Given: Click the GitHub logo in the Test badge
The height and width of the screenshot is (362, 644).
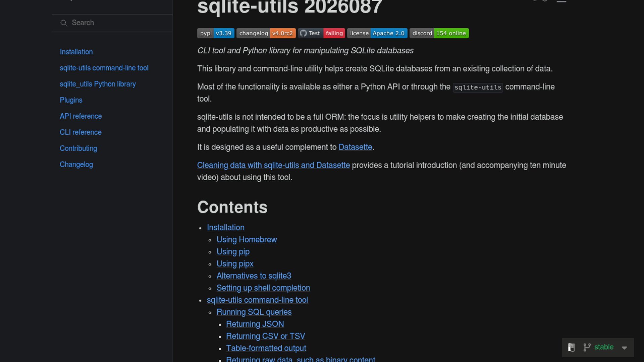Looking at the screenshot, I should [x=303, y=33].
